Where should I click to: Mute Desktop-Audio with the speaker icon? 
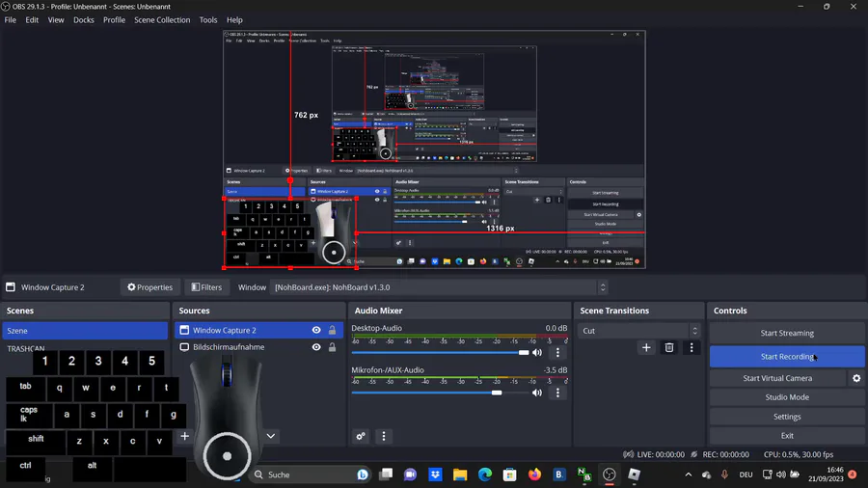537,352
